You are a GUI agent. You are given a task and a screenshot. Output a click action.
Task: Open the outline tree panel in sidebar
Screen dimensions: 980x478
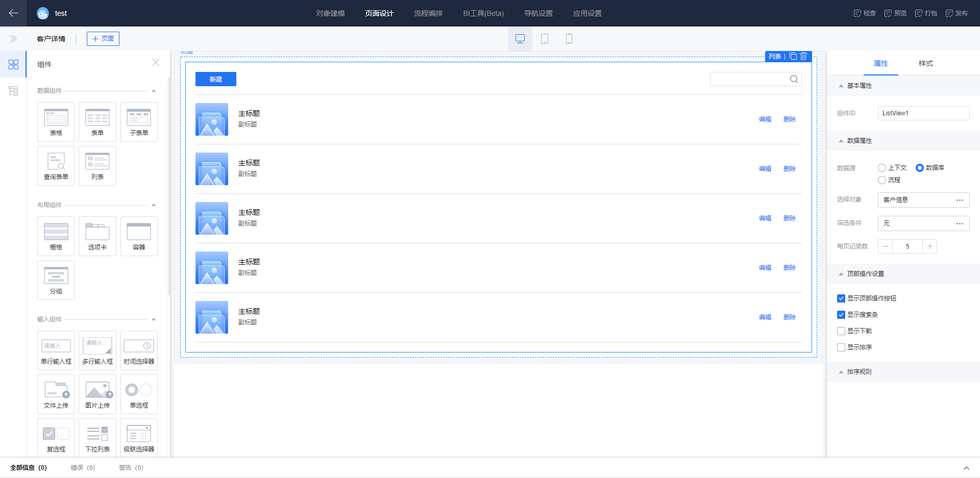coord(13,91)
